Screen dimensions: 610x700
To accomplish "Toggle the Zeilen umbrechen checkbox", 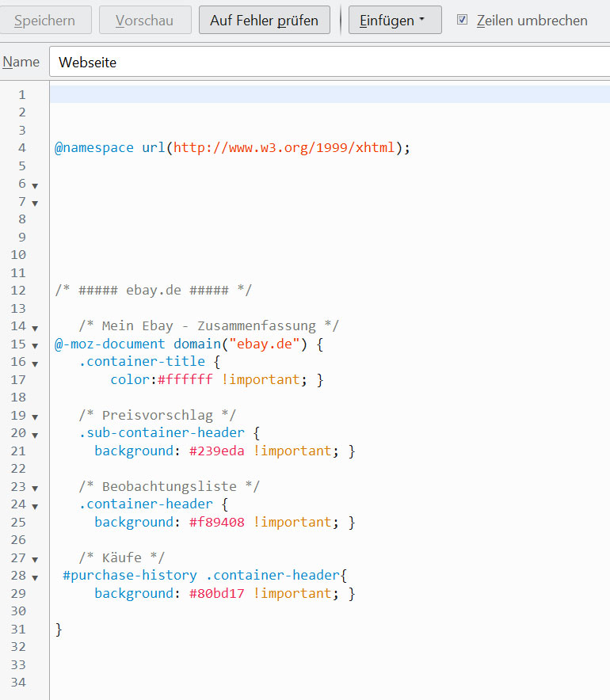I will 463,21.
